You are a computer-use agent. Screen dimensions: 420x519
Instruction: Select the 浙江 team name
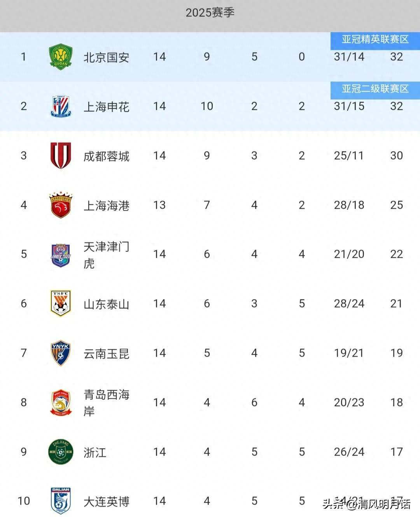click(x=95, y=452)
